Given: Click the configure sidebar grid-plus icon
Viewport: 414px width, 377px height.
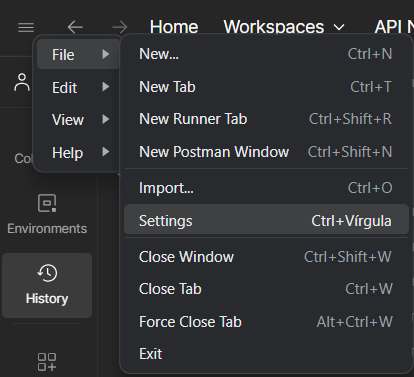Looking at the screenshot, I should pos(47,362).
